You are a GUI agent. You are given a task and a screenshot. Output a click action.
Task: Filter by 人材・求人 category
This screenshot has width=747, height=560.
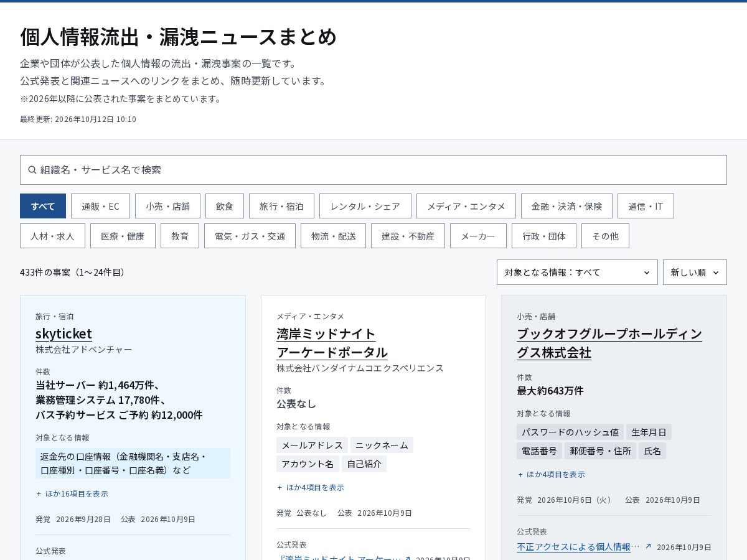coord(52,236)
